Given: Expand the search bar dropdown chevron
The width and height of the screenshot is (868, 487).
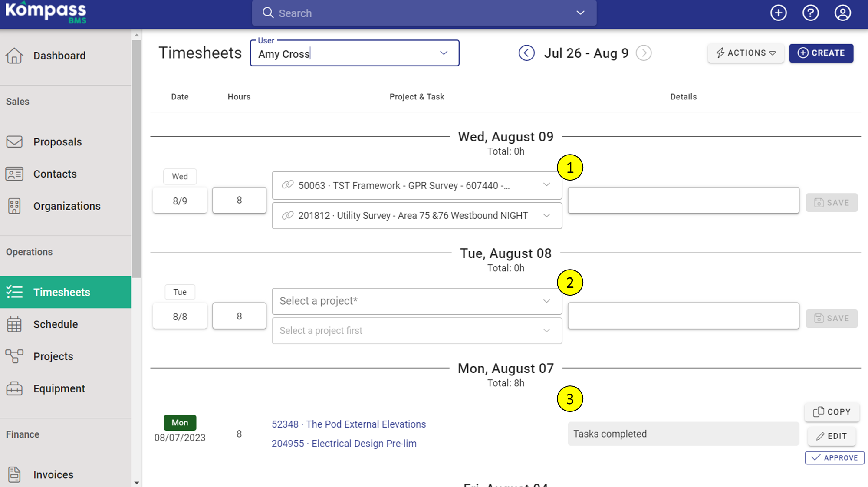Looking at the screenshot, I should 580,13.
